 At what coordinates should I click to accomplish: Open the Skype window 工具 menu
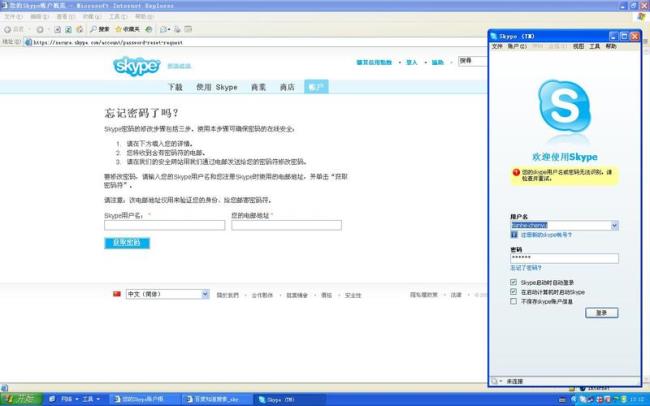pyautogui.click(x=594, y=46)
